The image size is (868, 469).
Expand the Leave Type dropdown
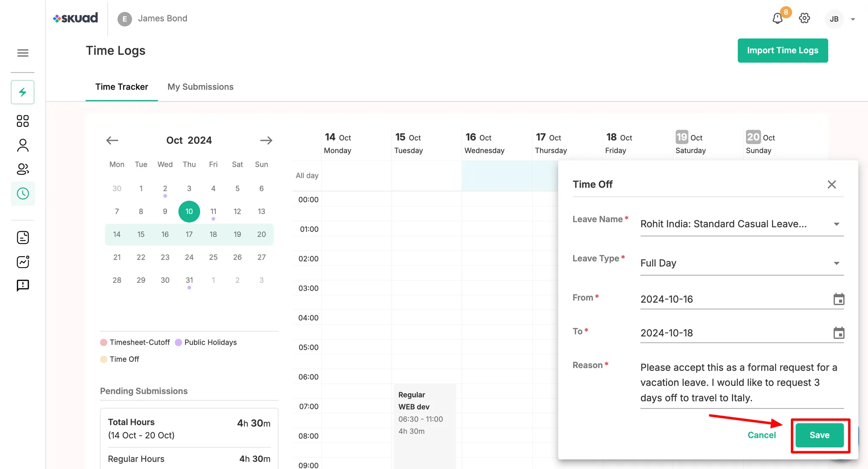[836, 263]
